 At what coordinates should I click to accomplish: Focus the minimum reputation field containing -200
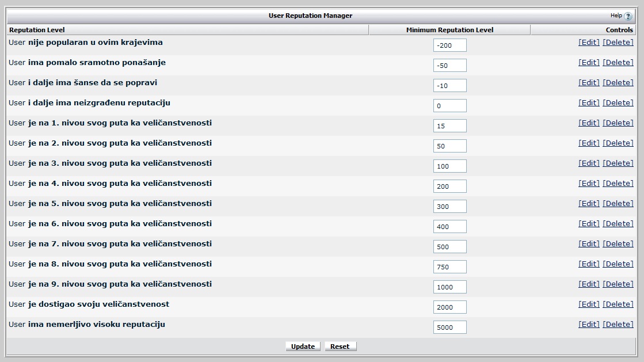(x=449, y=45)
